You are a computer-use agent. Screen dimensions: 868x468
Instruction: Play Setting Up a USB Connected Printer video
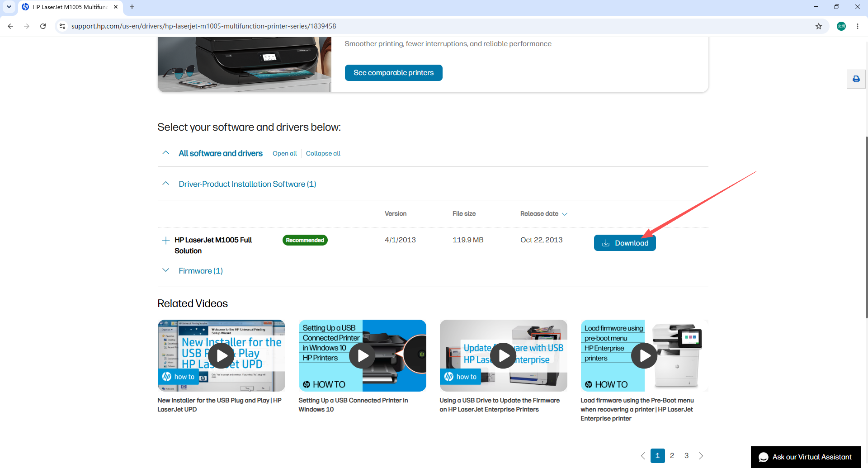(363, 356)
